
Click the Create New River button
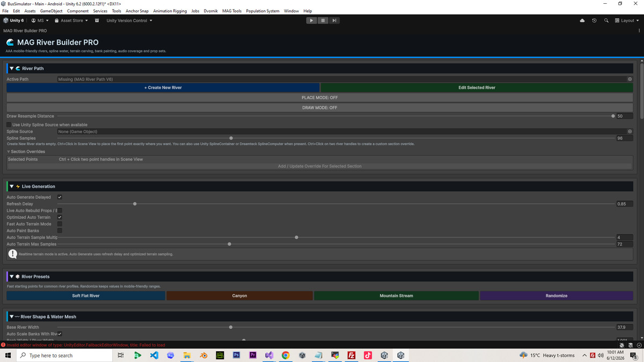coord(163,87)
